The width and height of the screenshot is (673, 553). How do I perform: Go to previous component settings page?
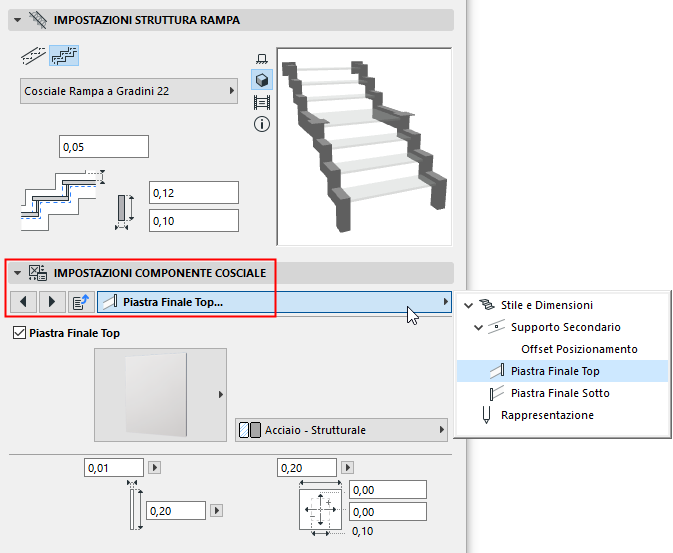click(23, 302)
